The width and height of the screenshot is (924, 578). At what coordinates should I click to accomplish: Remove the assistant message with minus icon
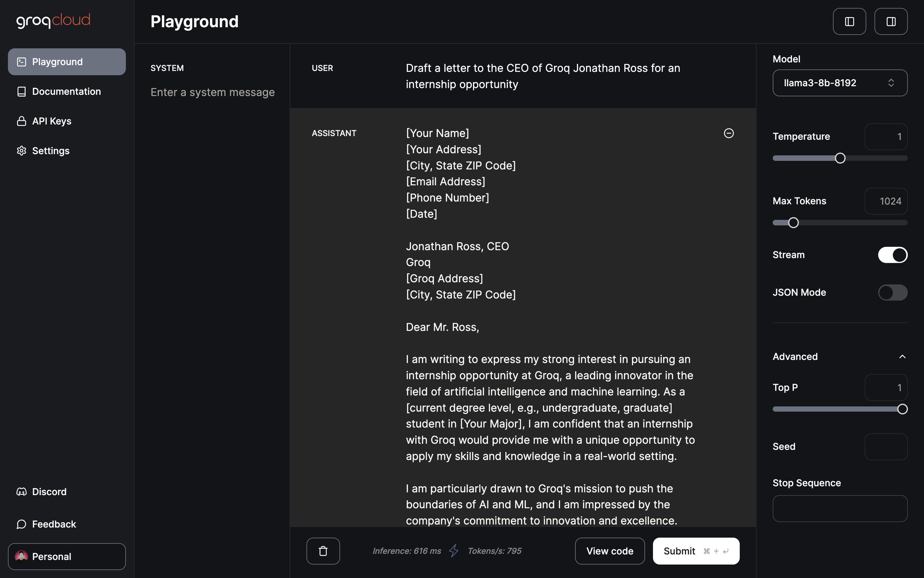coord(728,133)
